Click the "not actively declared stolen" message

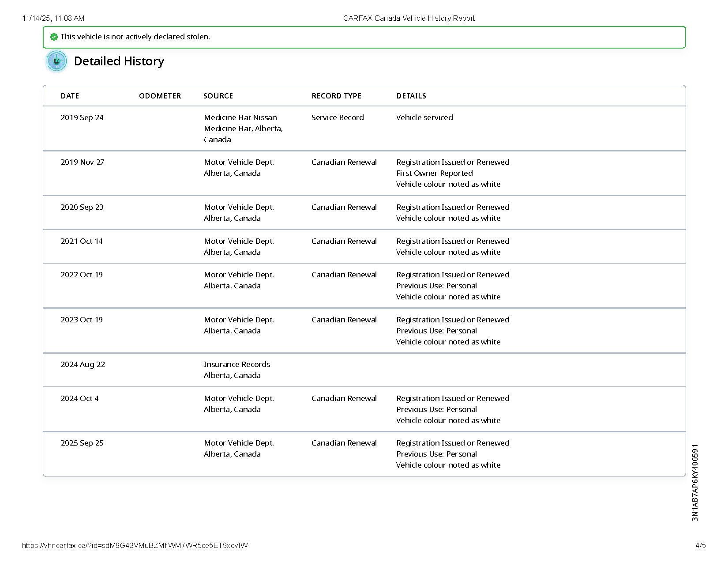pos(135,37)
